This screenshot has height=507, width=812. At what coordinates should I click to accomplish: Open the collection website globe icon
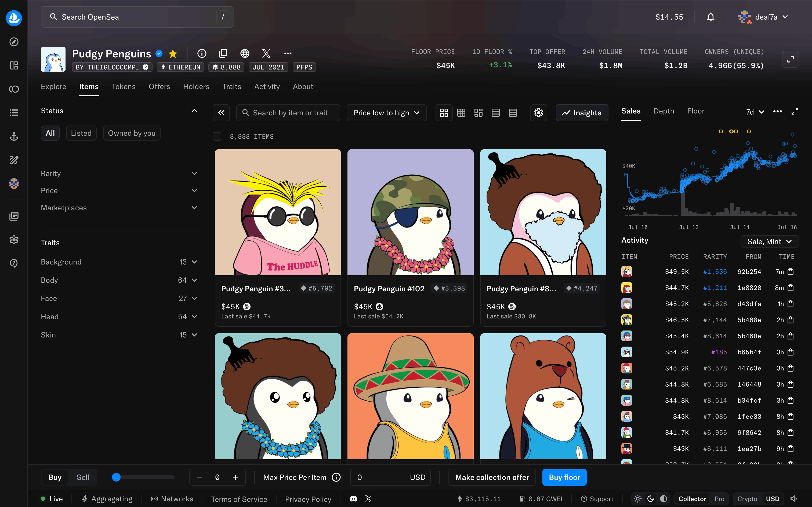[245, 53]
